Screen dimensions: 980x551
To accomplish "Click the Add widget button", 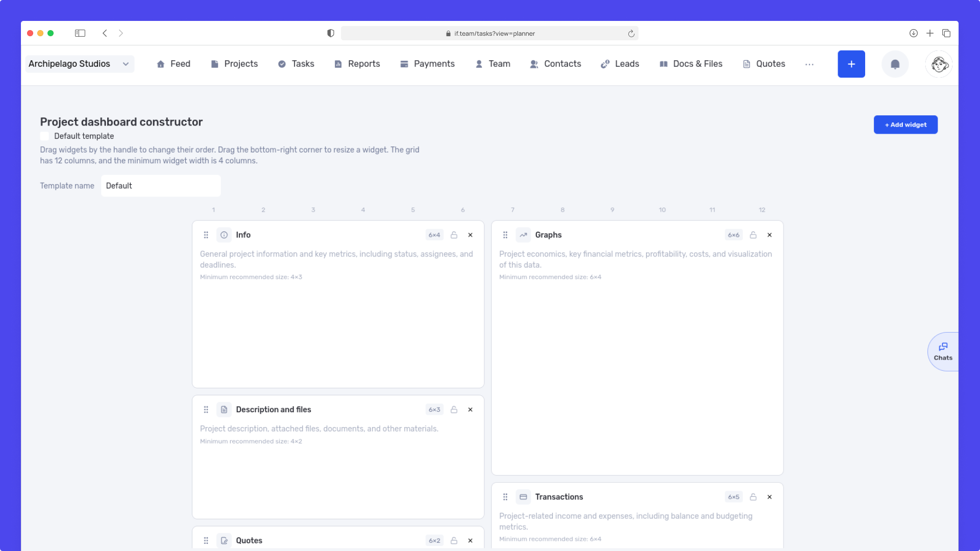I will pos(905,125).
